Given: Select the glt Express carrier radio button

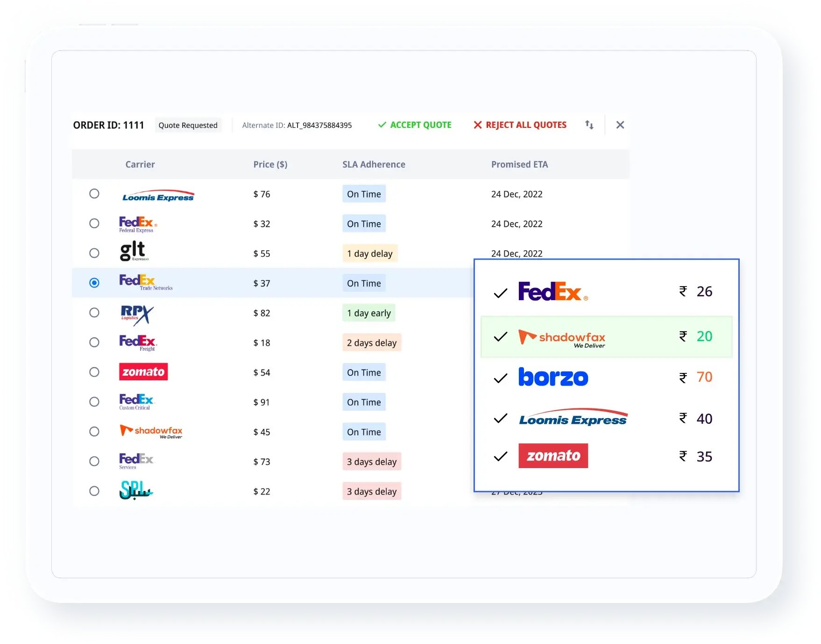Looking at the screenshot, I should pos(94,253).
